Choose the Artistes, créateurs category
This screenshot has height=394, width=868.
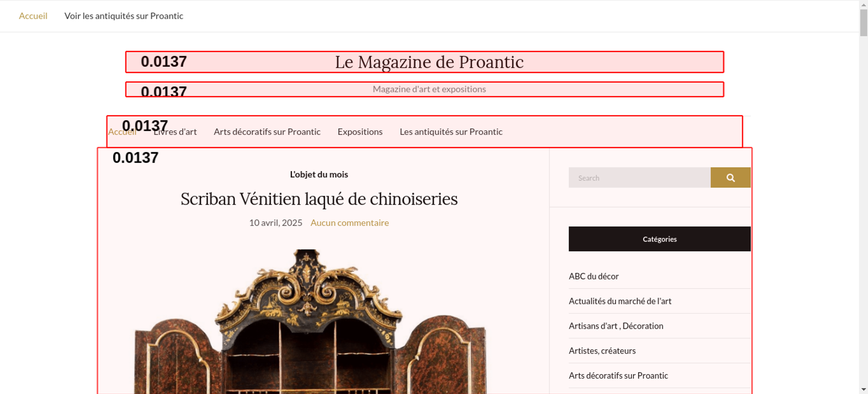coord(602,351)
